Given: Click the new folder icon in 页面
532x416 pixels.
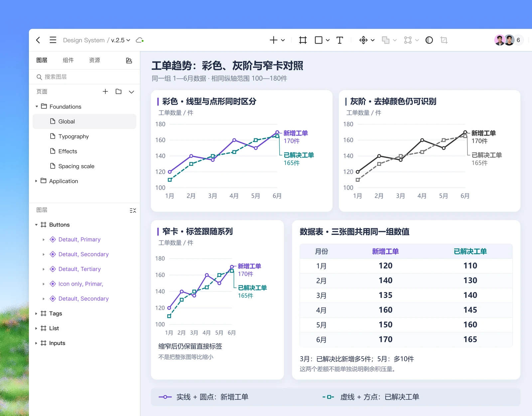Looking at the screenshot, I should click(x=118, y=91).
